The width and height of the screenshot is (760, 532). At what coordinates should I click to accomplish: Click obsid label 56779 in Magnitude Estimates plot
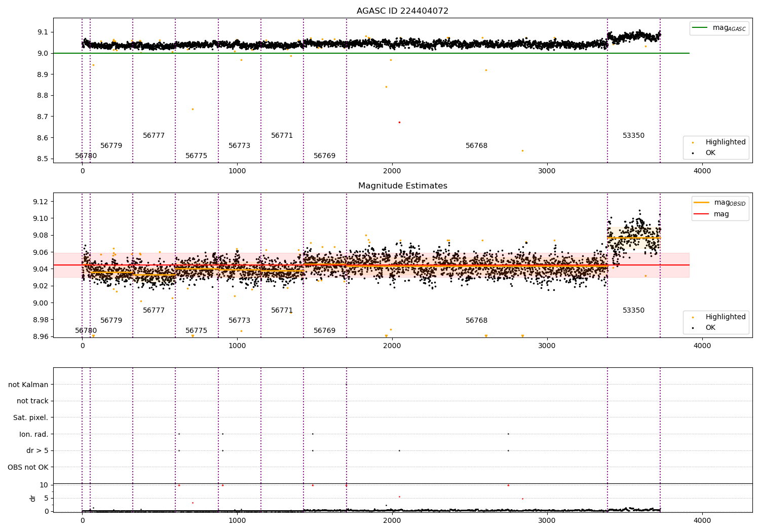point(111,321)
